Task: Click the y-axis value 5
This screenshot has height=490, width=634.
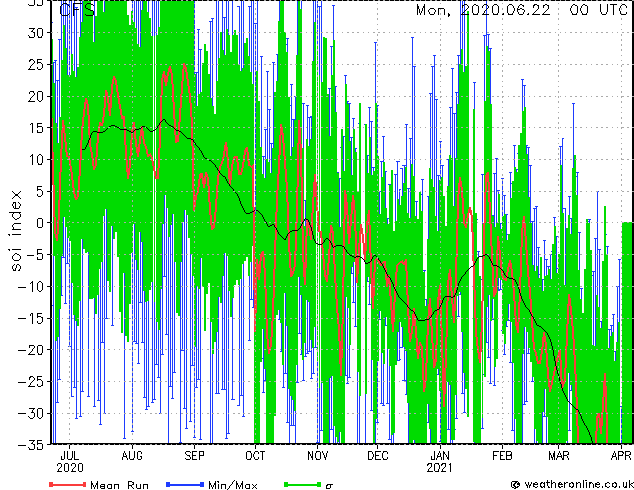Action: pyautogui.click(x=40, y=191)
